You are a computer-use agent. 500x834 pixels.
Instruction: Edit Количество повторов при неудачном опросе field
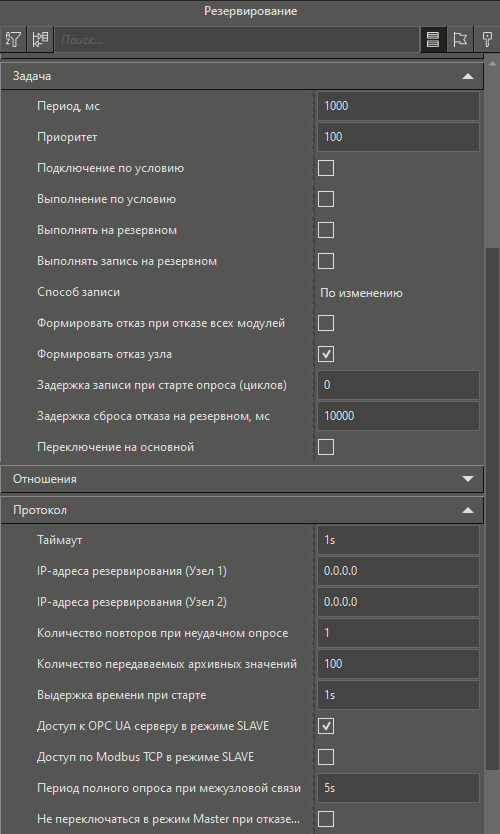click(398, 633)
